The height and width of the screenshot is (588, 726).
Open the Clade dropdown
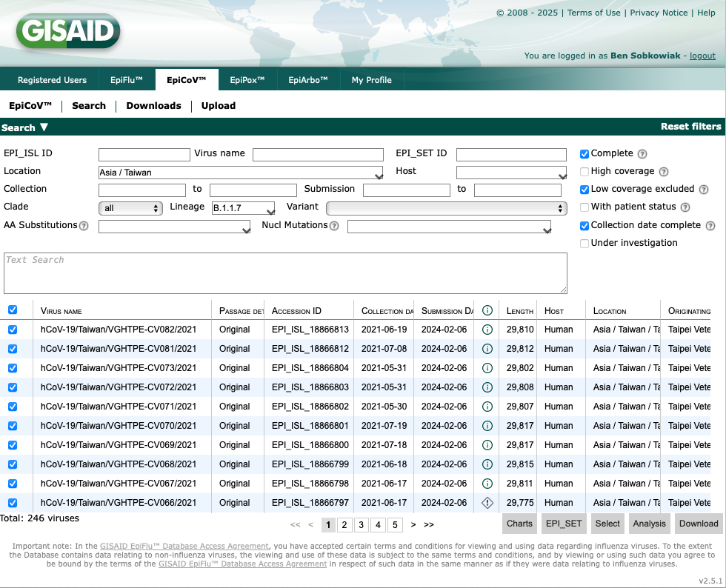(130, 208)
